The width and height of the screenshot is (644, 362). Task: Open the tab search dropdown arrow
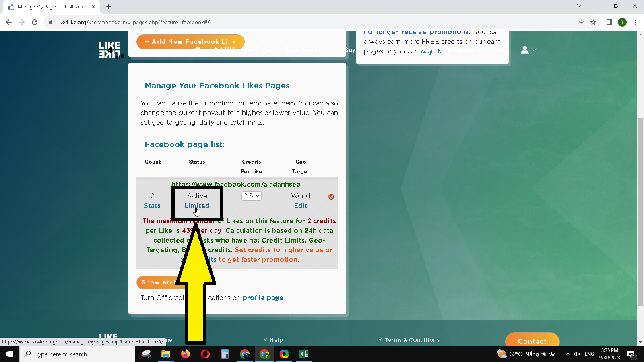click(x=579, y=6)
